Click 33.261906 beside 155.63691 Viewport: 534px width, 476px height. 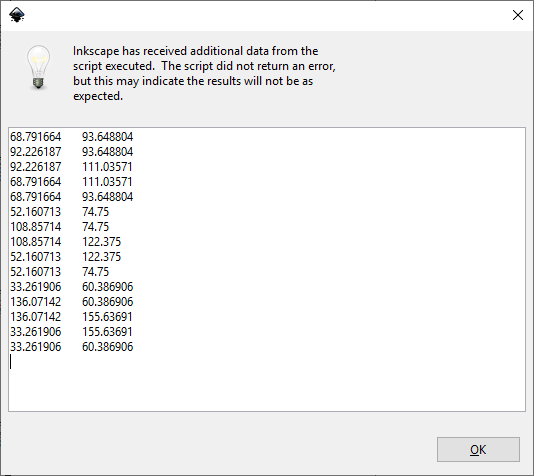click(x=35, y=332)
